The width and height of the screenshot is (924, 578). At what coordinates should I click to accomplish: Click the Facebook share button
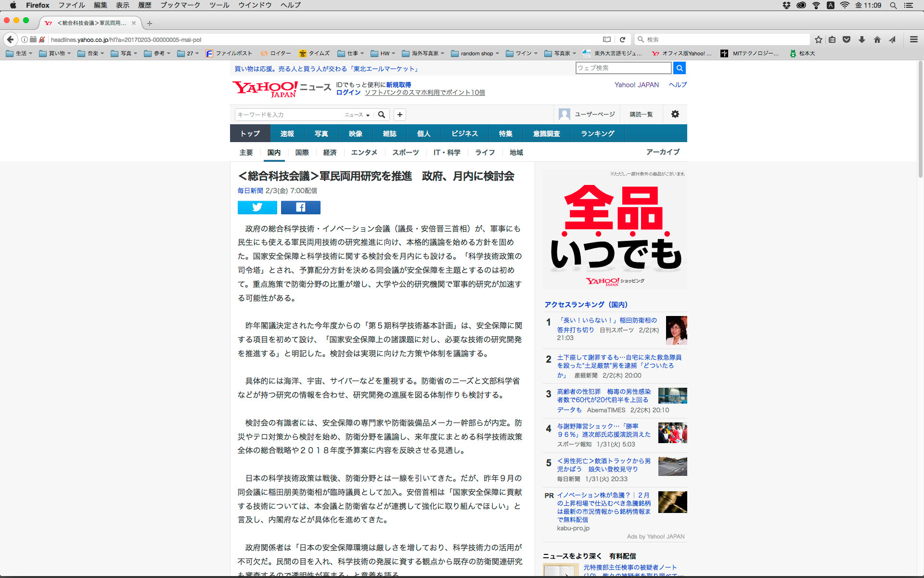[x=300, y=208]
